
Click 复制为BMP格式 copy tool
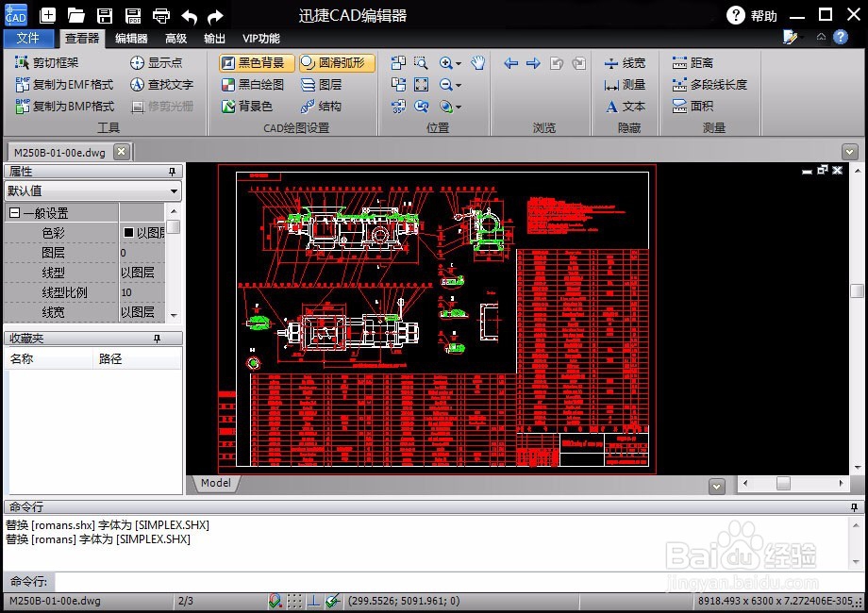(64, 106)
